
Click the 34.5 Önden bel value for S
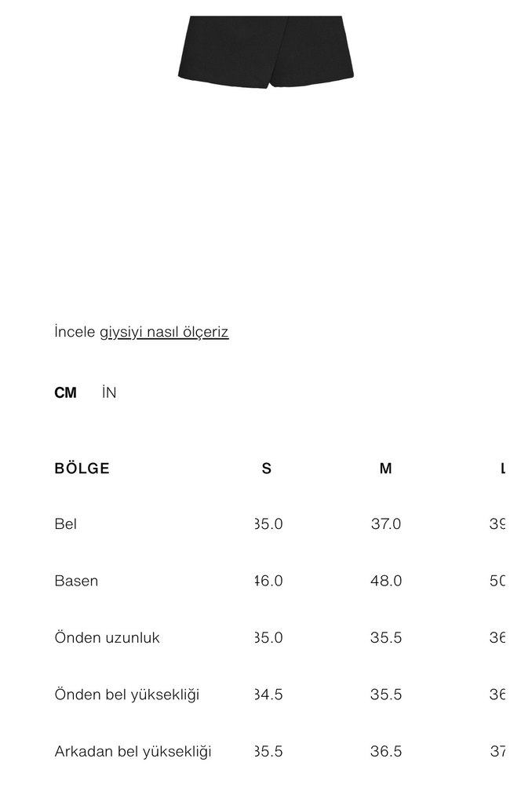point(268,695)
